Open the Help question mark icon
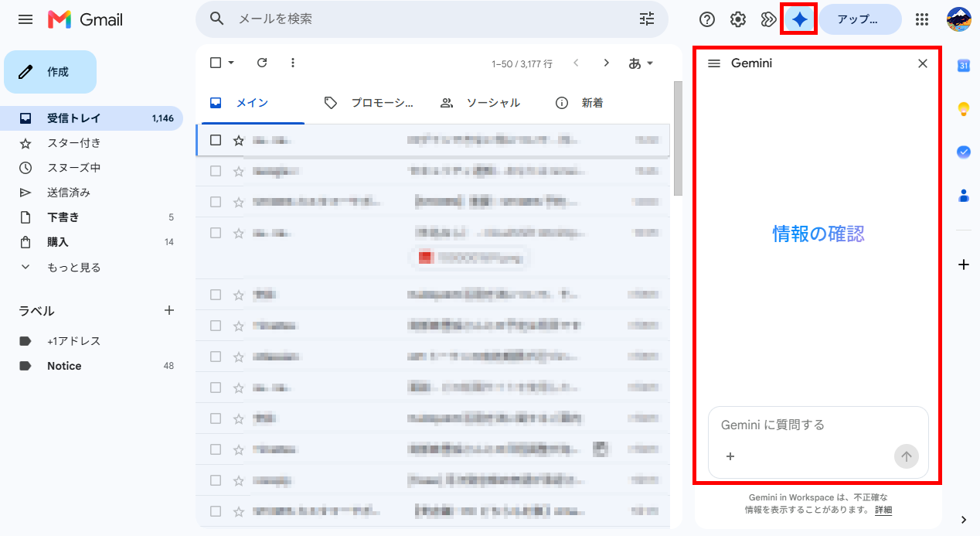Image resolution: width=980 pixels, height=536 pixels. [x=706, y=19]
